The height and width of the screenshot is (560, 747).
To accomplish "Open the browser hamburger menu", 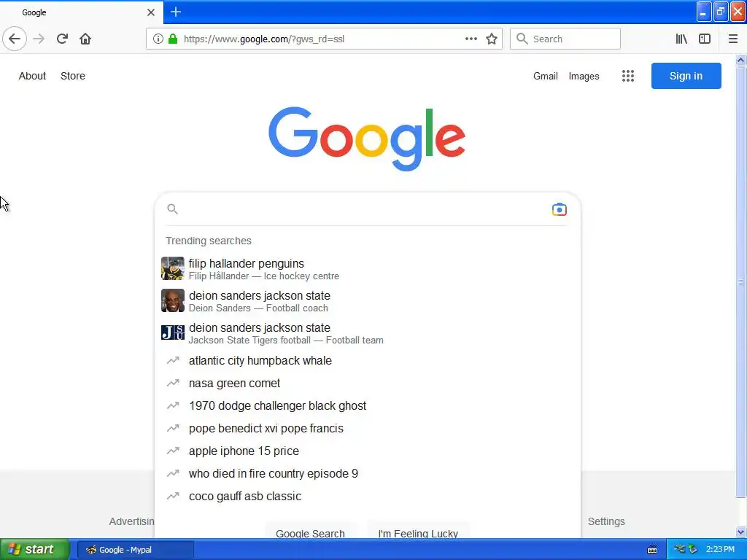I will click(733, 39).
